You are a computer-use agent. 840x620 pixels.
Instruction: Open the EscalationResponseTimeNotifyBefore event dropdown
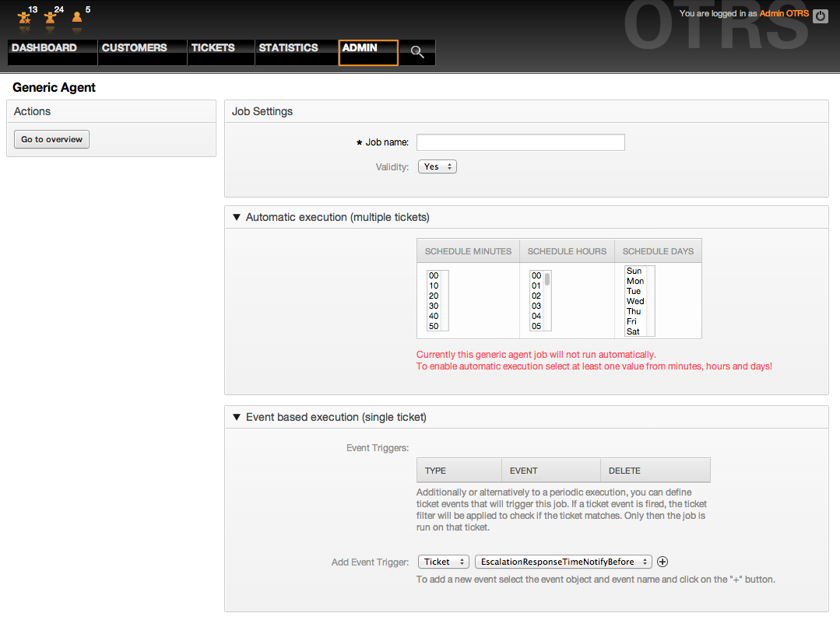564,562
